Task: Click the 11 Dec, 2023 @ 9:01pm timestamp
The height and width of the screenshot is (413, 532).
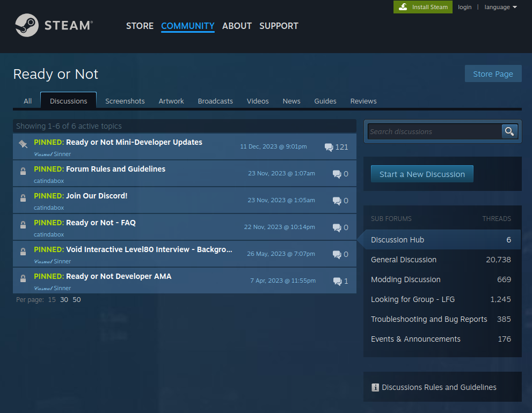Action: tap(273, 146)
